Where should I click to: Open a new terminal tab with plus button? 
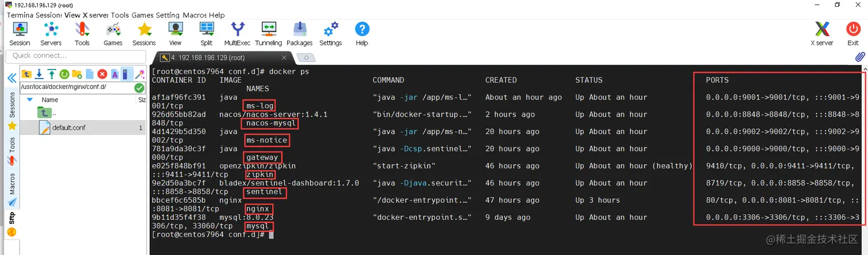coord(306,58)
